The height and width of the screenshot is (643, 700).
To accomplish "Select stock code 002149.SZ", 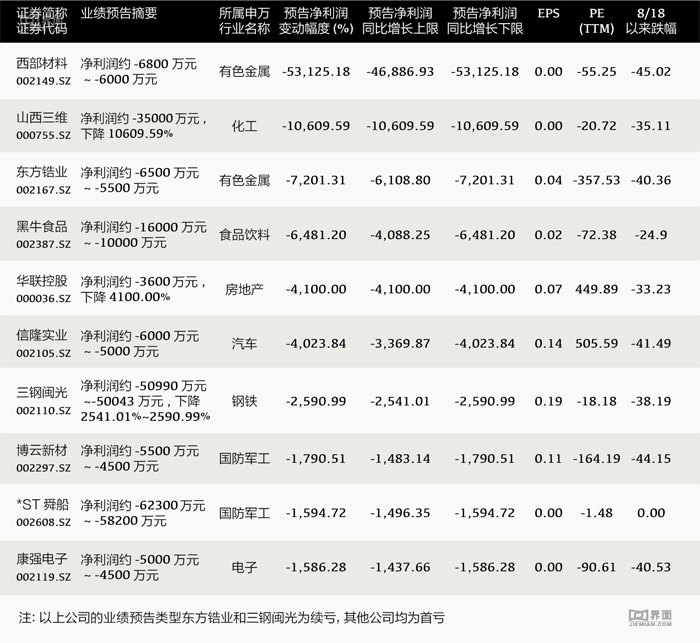I will [43, 81].
